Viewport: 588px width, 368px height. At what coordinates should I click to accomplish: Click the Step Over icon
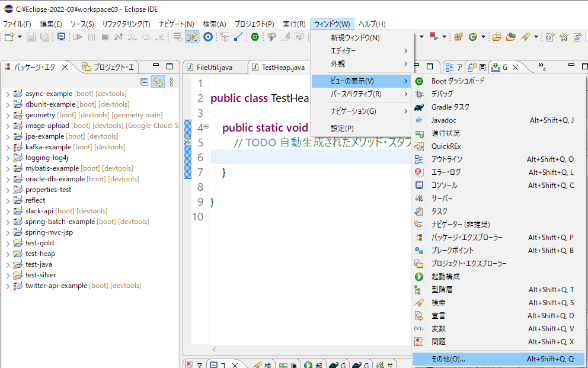(x=146, y=37)
